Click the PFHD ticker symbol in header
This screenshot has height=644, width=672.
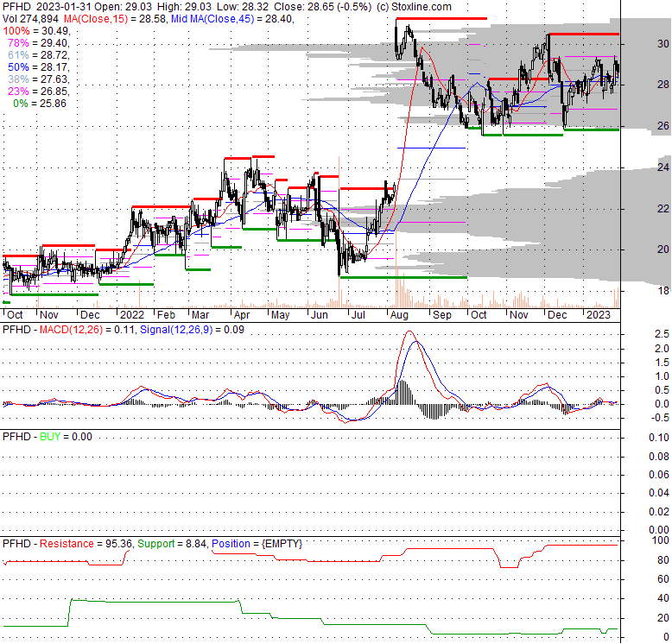point(16,7)
